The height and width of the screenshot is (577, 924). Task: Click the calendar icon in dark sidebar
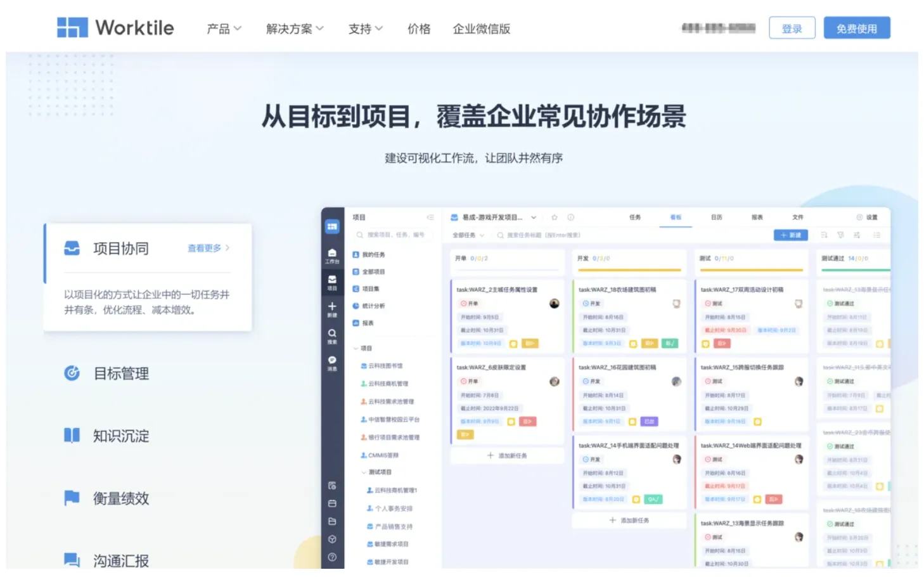[x=332, y=503]
